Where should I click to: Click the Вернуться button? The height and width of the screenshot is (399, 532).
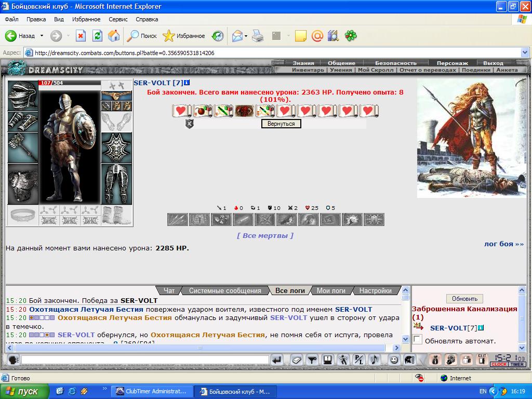[x=281, y=124]
